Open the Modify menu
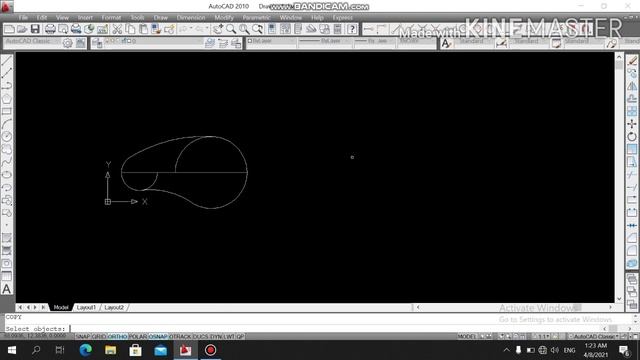 click(224, 18)
